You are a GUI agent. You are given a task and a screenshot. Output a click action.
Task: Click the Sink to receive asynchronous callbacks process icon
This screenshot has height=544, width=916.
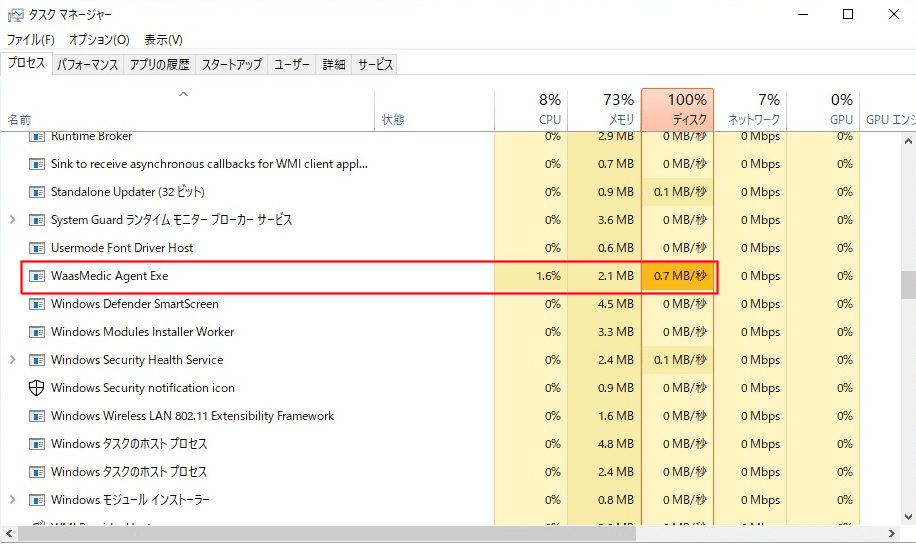[36, 164]
